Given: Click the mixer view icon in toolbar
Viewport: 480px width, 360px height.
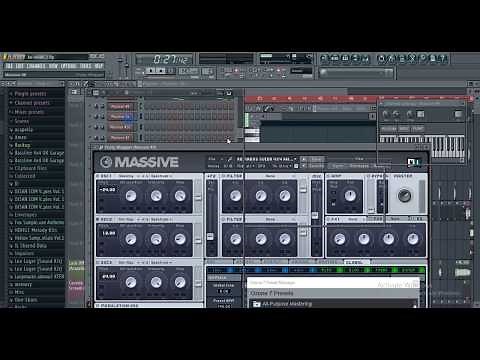Looking at the screenshot, I should pos(366,59).
